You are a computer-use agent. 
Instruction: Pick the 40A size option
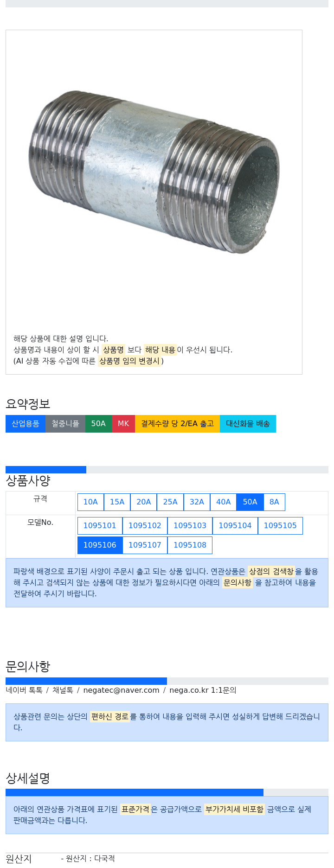point(223,502)
